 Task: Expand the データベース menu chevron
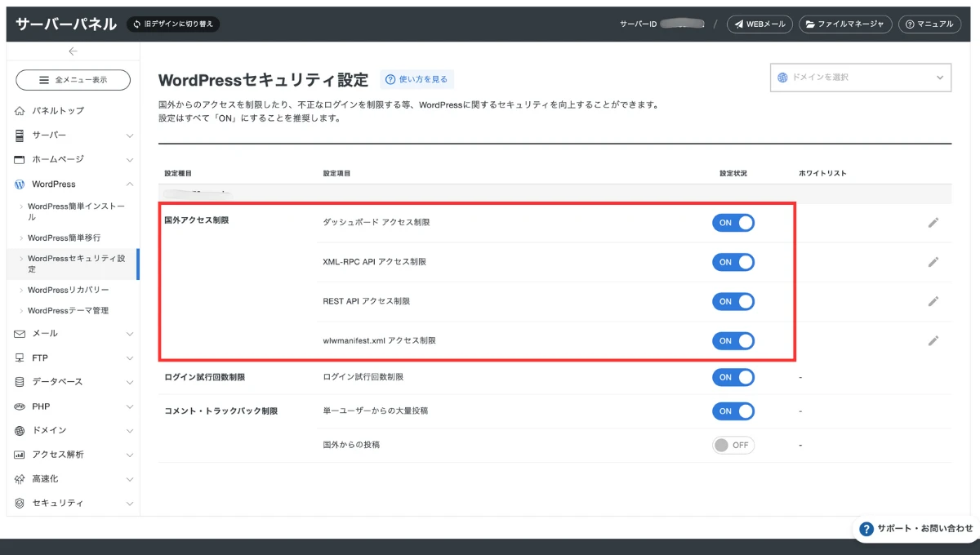129,382
